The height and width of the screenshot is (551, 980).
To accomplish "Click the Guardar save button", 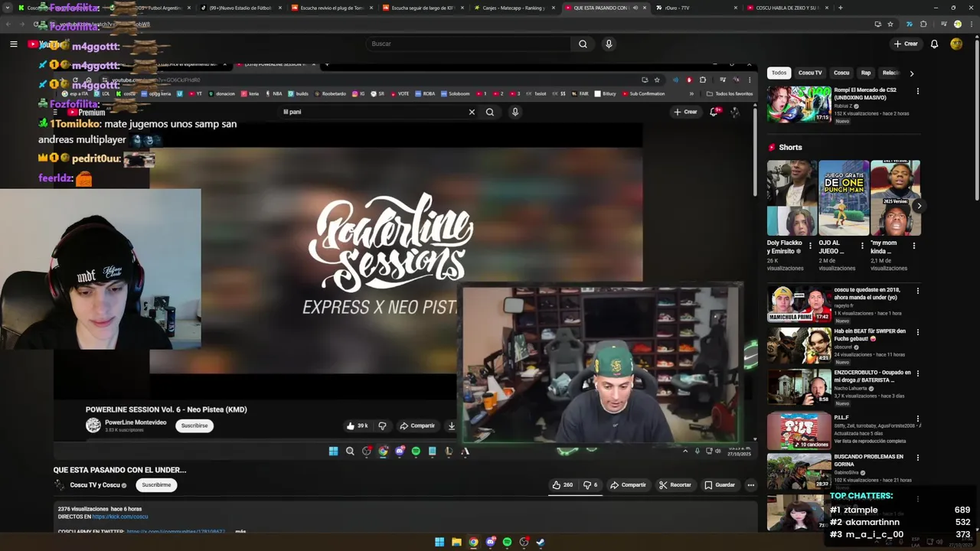I will pos(720,484).
